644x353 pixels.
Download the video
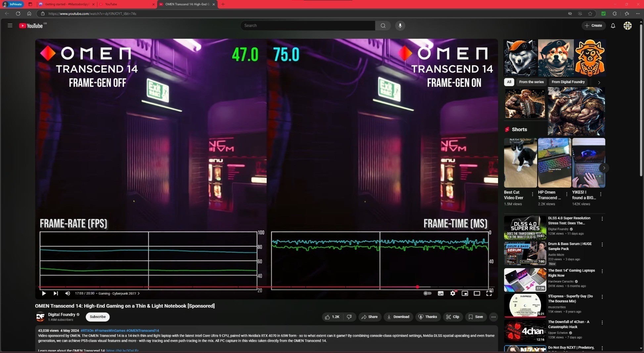tap(398, 317)
